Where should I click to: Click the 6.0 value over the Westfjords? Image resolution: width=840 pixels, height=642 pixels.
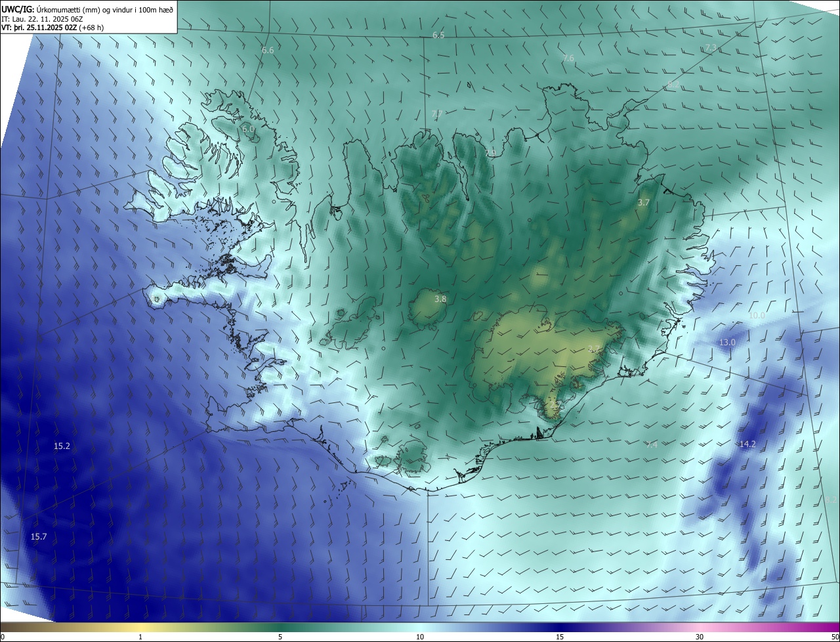248,129
